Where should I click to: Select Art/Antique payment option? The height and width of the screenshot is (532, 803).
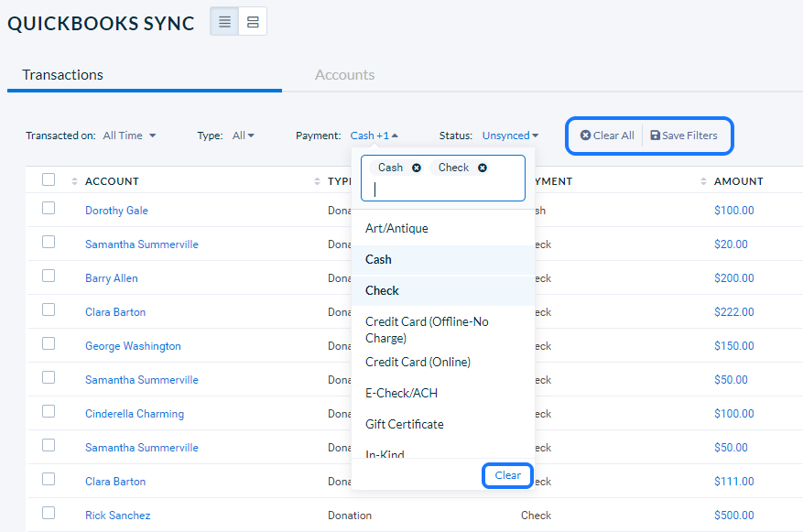[x=443, y=228]
